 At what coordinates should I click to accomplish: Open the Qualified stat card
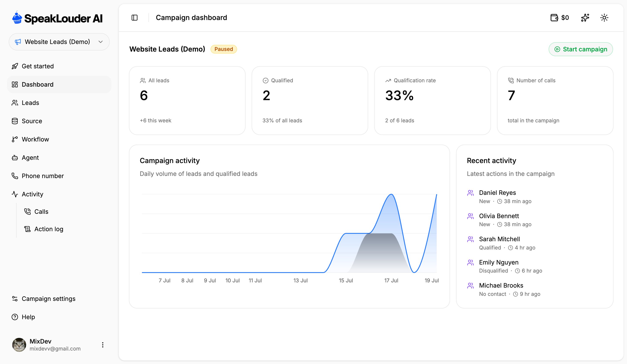click(310, 101)
